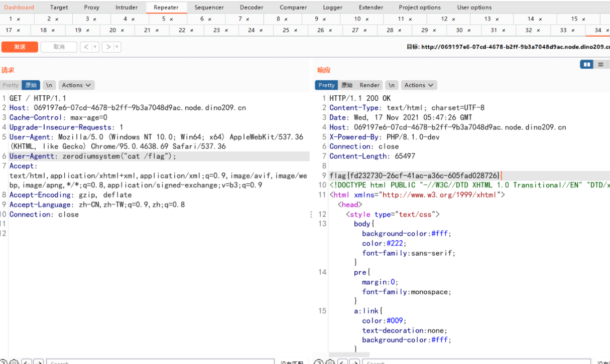
Task: Select the Repeater tab
Action: click(166, 8)
